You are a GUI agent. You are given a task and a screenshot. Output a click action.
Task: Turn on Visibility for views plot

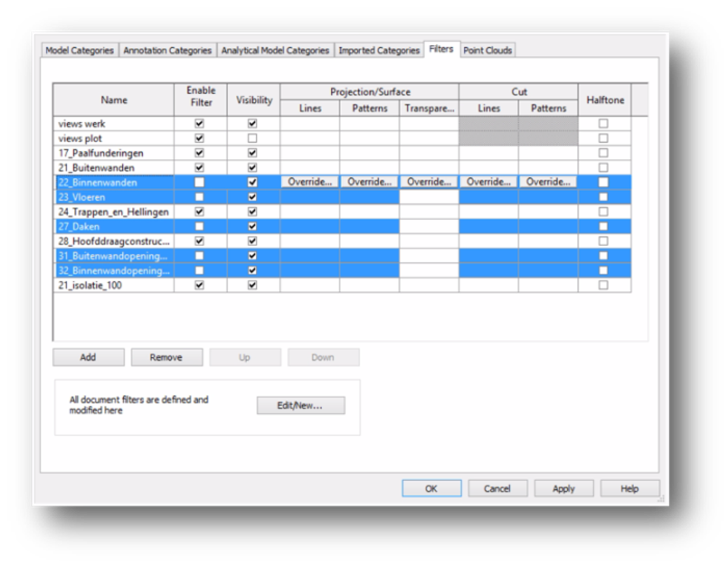pos(253,138)
